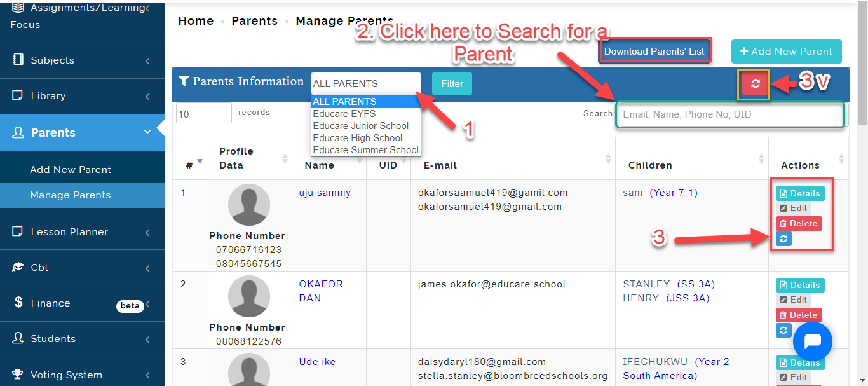Click Delete button for uju sammy

(799, 224)
